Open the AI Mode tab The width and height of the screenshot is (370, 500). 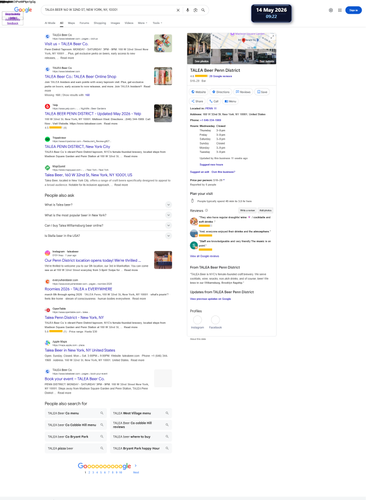(x=50, y=23)
